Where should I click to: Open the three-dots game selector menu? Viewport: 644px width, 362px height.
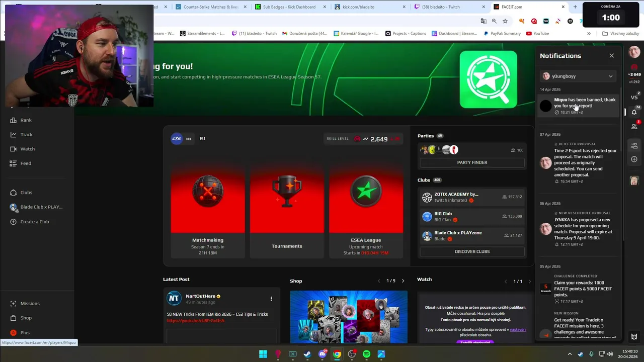pos(189,139)
